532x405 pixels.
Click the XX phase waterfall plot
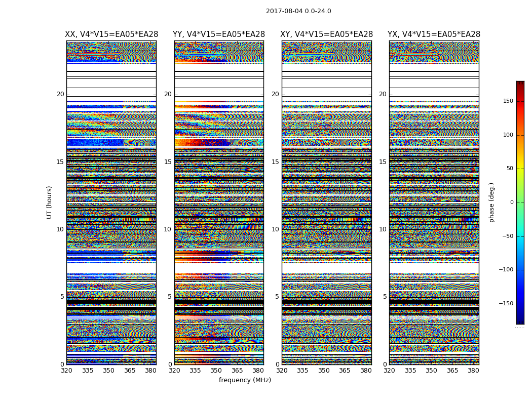(111, 202)
